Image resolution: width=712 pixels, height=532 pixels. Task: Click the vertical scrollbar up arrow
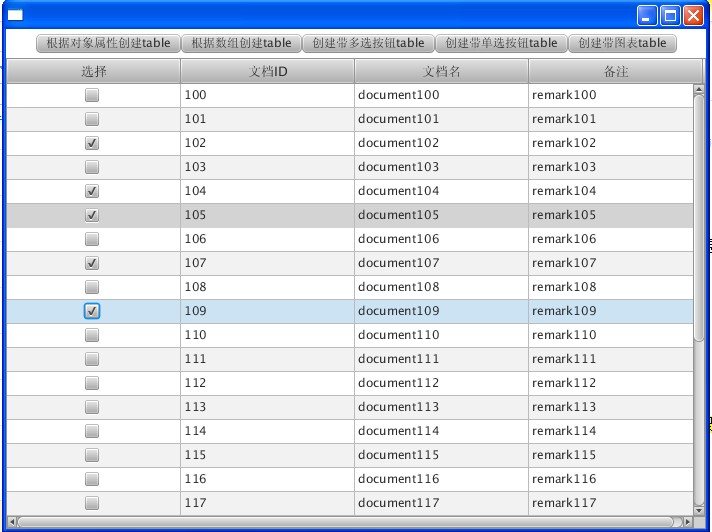(x=698, y=89)
